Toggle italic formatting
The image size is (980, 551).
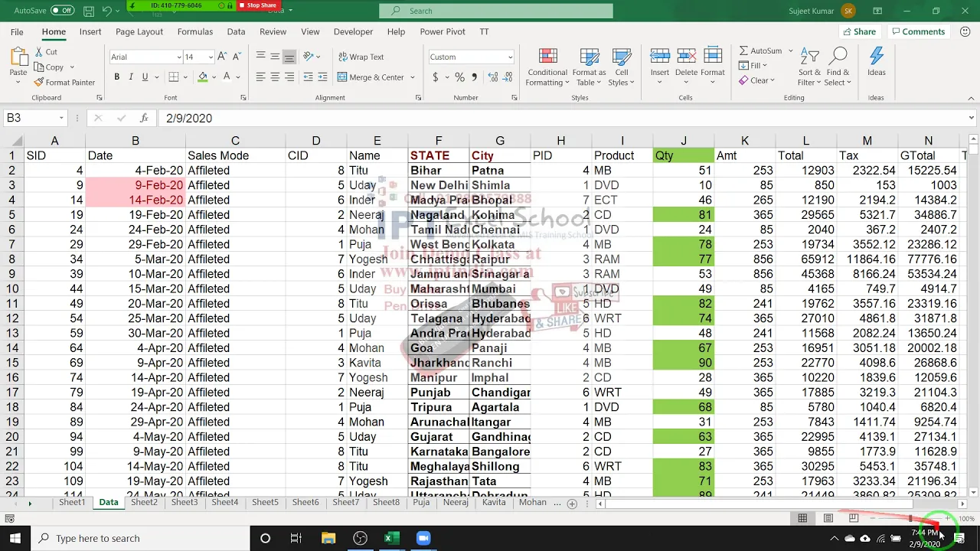point(131,77)
